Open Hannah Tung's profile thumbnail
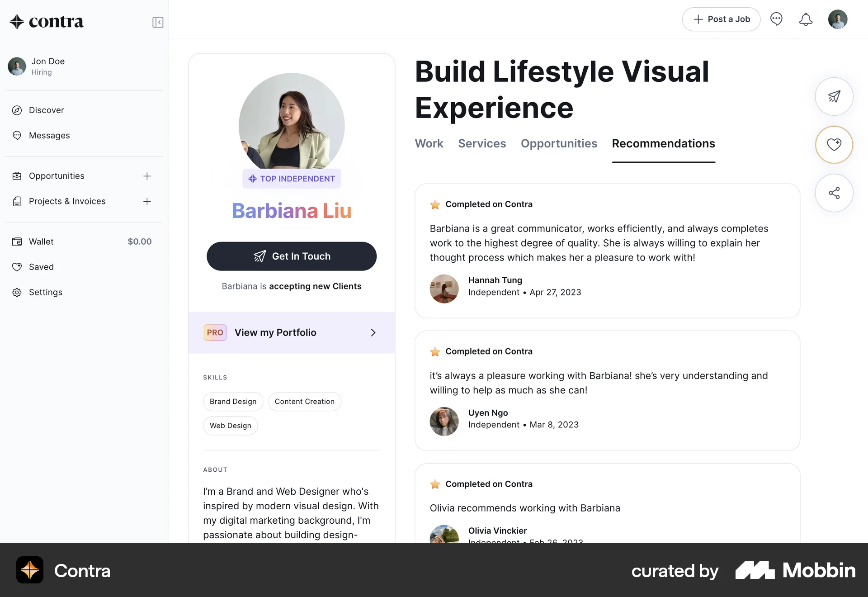 pyautogui.click(x=444, y=289)
